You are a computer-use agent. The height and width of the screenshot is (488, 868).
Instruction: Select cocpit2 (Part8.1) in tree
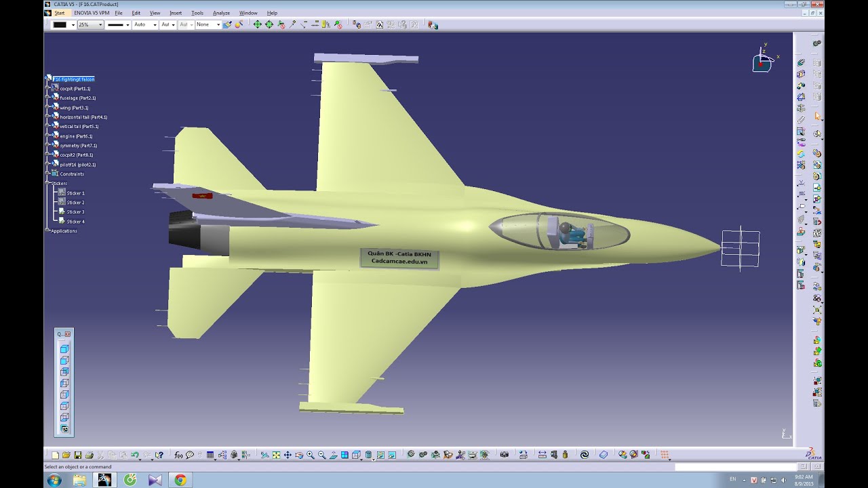76,155
